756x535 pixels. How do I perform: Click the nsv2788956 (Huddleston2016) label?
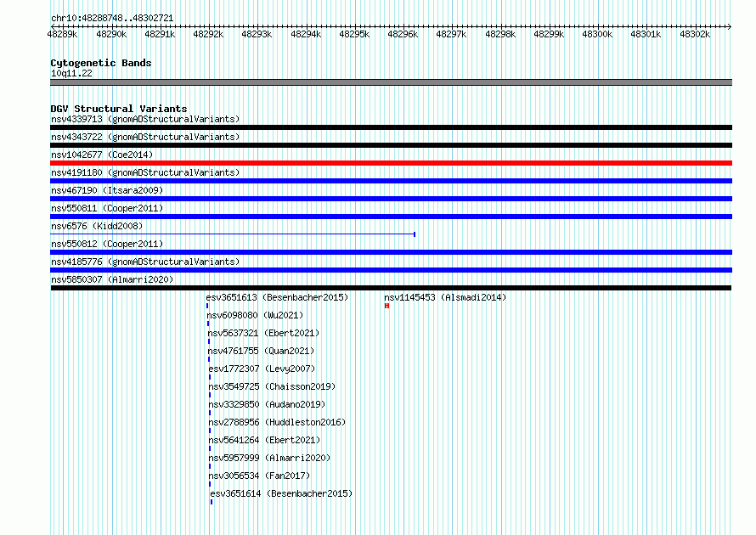(277, 422)
